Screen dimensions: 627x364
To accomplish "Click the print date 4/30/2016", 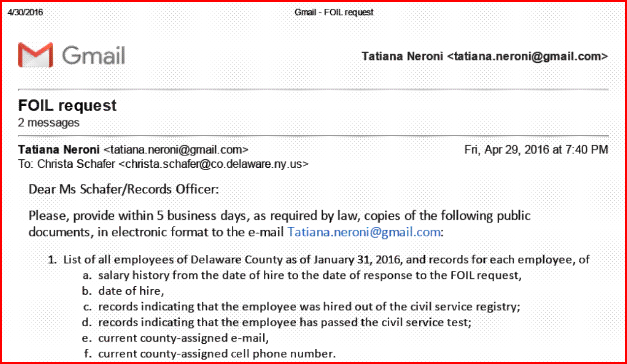I will (x=25, y=12).
